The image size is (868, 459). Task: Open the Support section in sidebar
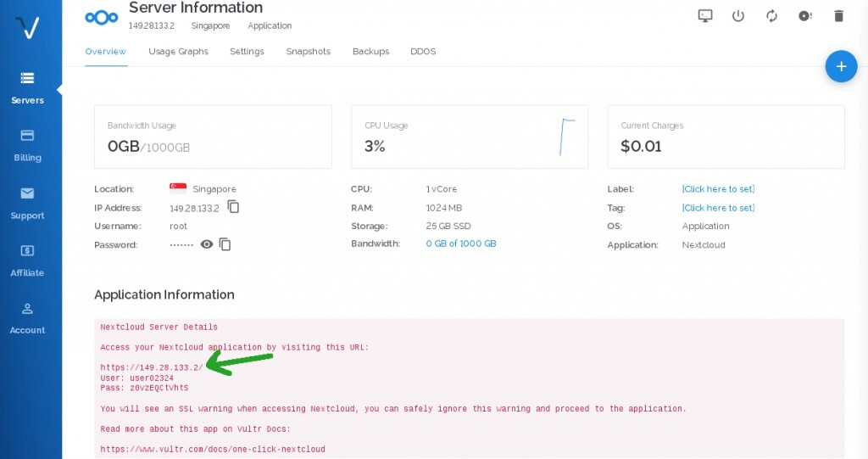pos(27,203)
